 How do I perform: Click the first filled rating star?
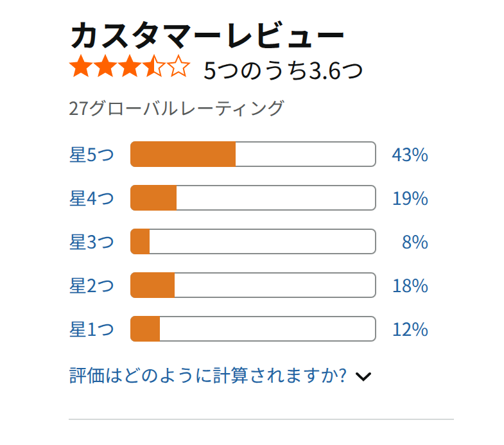(81, 66)
